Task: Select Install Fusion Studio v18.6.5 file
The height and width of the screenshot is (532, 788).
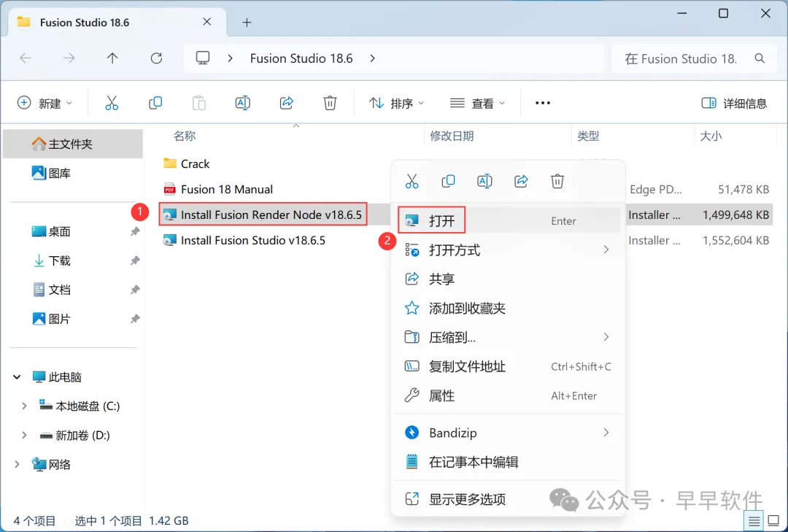Action: click(244, 240)
